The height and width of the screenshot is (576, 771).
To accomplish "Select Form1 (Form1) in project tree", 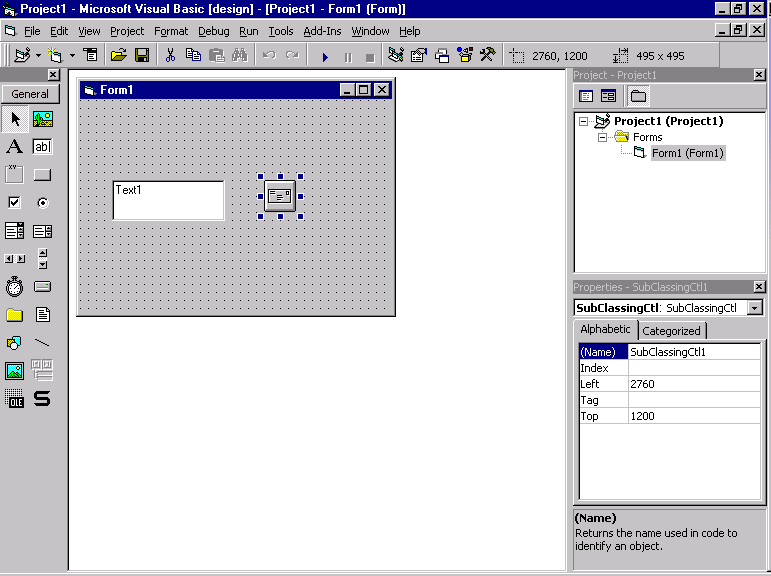I will 687,153.
